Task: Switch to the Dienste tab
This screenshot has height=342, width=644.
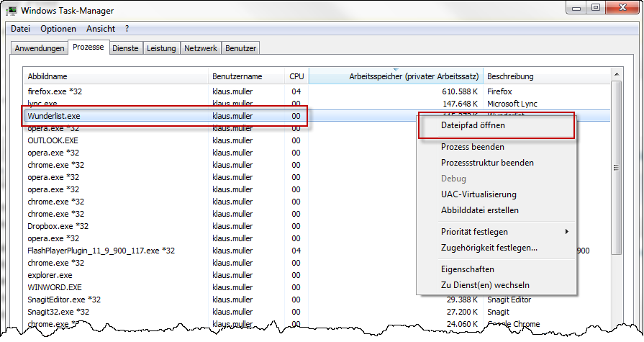Action: (x=125, y=48)
